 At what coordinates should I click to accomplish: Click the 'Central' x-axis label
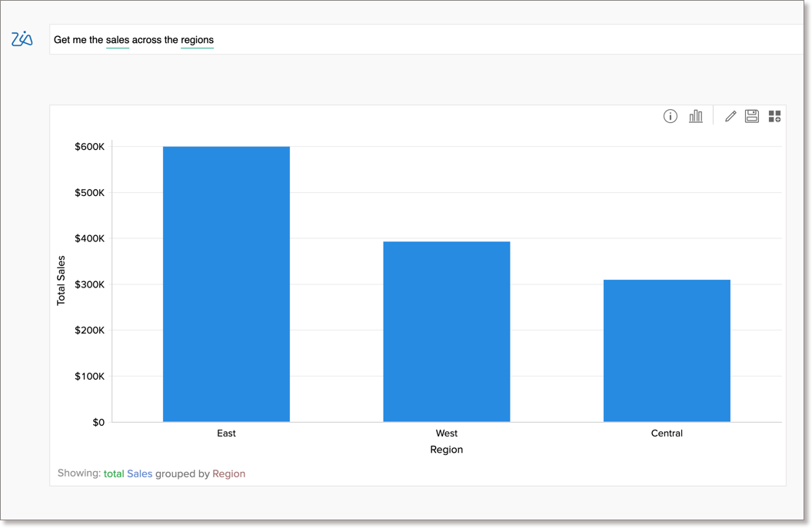click(666, 433)
